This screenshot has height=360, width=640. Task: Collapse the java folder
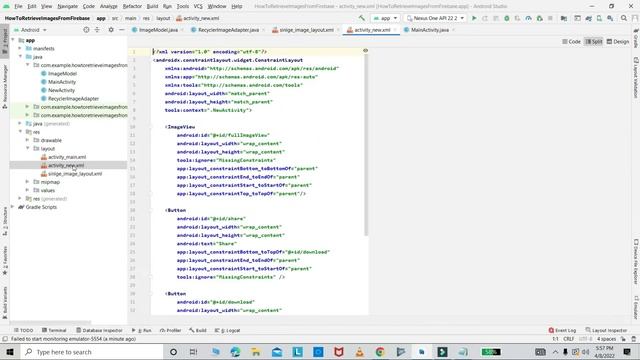pyautogui.click(x=20, y=57)
